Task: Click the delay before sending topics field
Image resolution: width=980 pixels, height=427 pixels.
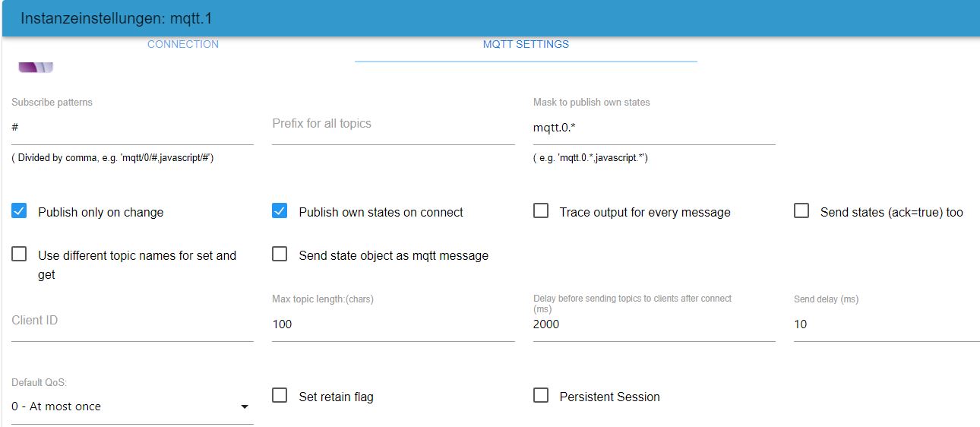Action: click(653, 324)
